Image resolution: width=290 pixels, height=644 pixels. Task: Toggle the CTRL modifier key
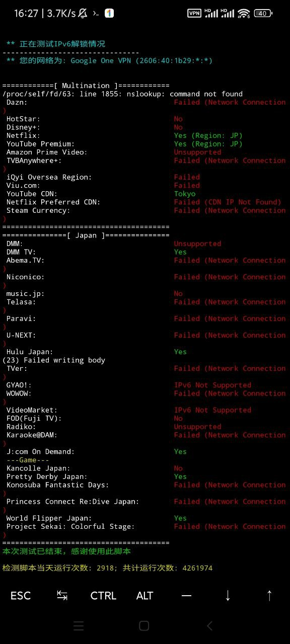tap(103, 596)
